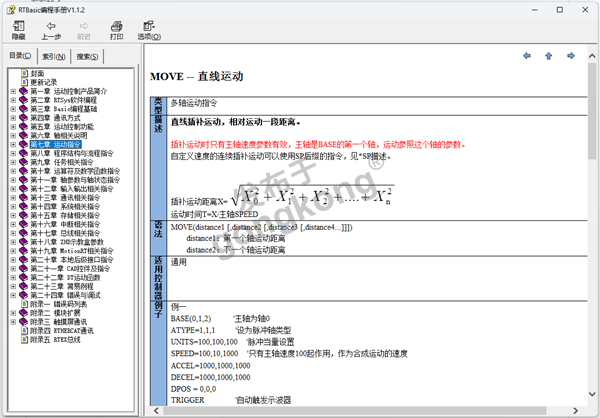
Task: Switch to the 索引 (Index) tab
Action: click(54, 56)
